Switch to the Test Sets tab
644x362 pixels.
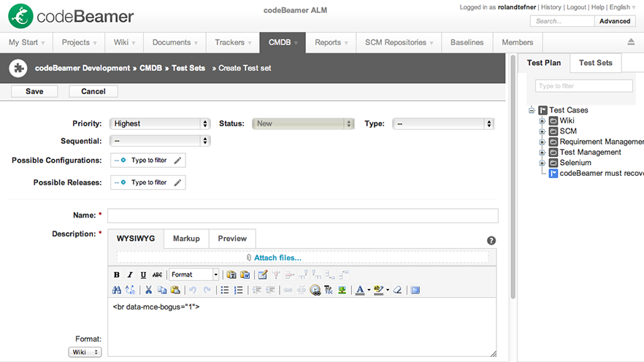point(596,63)
